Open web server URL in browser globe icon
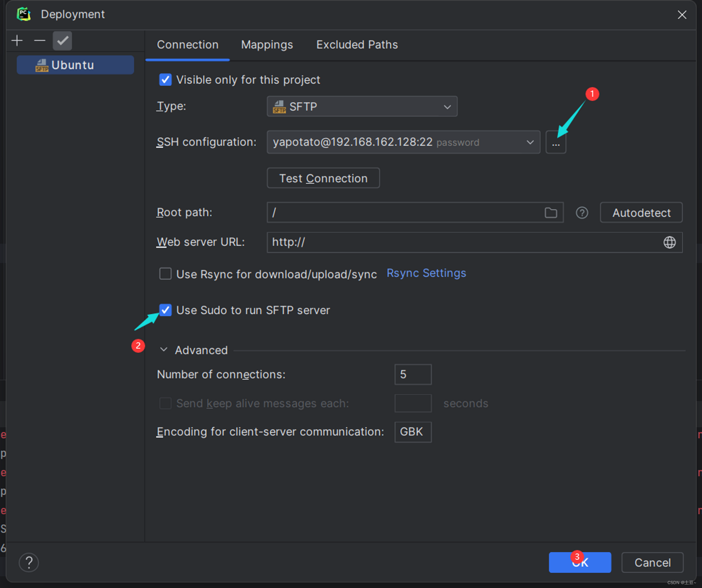Screen dimensions: 702x588 click(669, 242)
